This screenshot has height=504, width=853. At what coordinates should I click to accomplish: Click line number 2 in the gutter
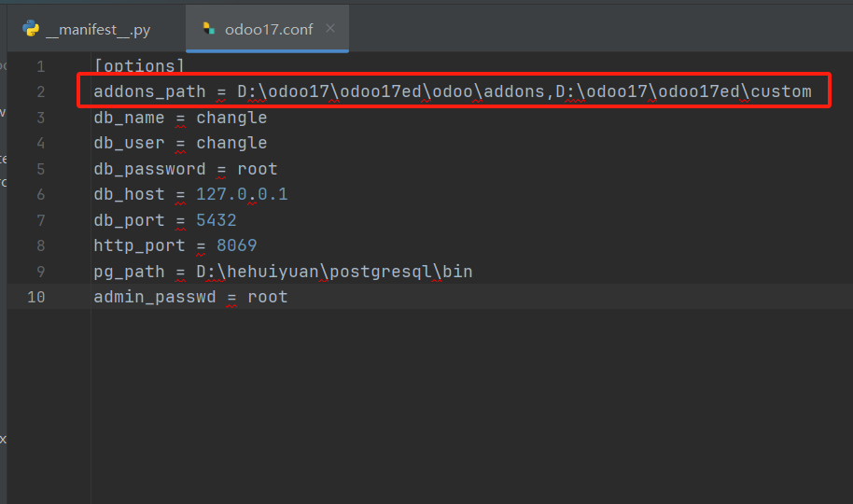pos(41,92)
